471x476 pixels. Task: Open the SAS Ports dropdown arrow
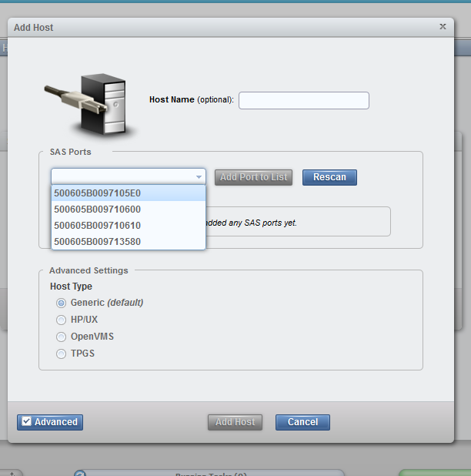199,176
